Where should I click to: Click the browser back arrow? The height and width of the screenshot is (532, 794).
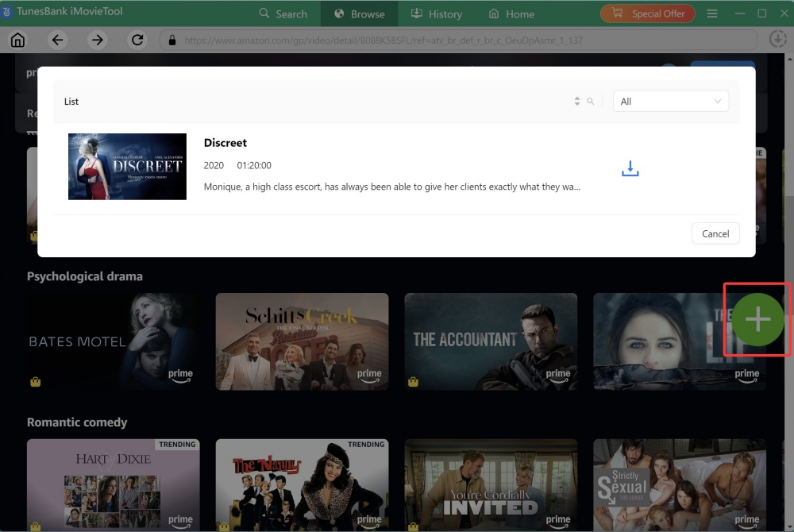pyautogui.click(x=56, y=39)
